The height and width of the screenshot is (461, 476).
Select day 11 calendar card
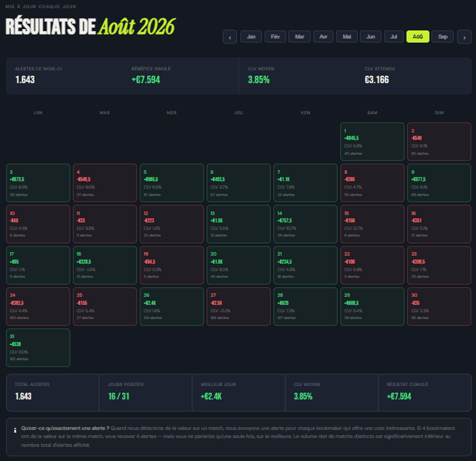pyautogui.click(x=105, y=224)
